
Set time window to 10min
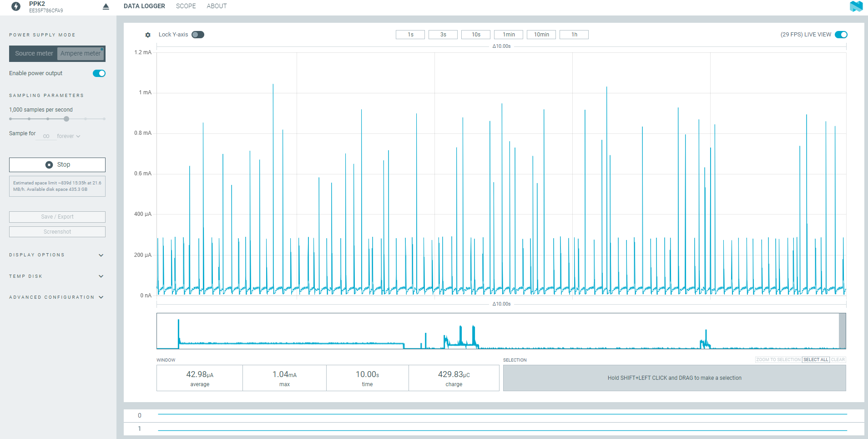click(541, 35)
